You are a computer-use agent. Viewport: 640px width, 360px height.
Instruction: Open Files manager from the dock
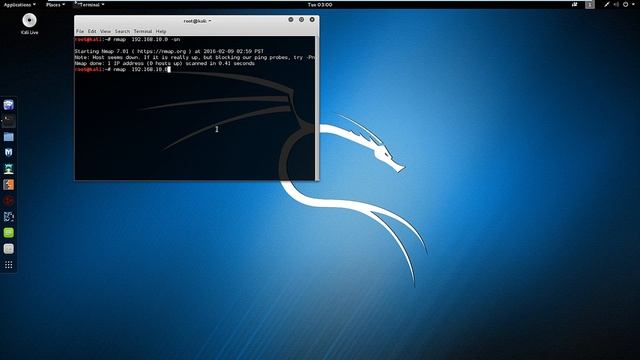9,137
